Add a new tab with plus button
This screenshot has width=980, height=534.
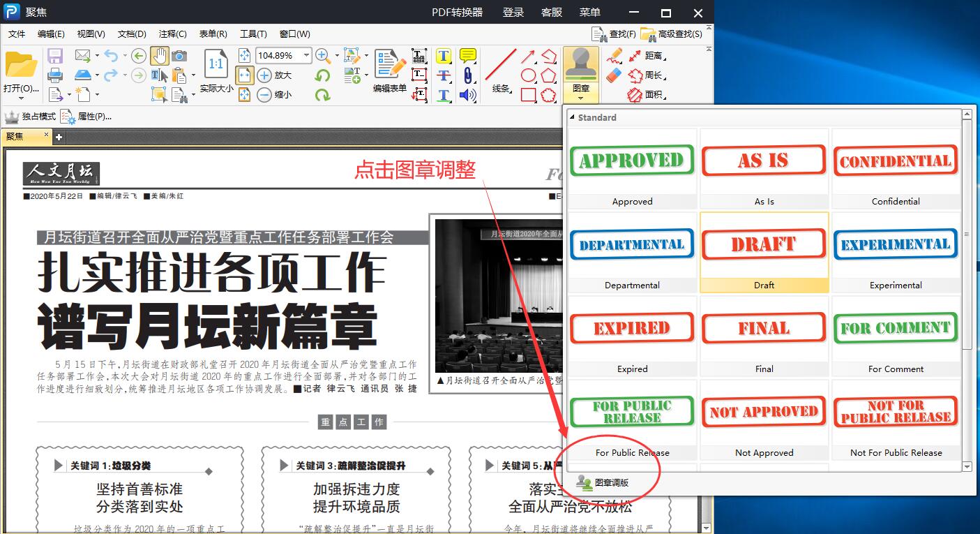(x=59, y=137)
